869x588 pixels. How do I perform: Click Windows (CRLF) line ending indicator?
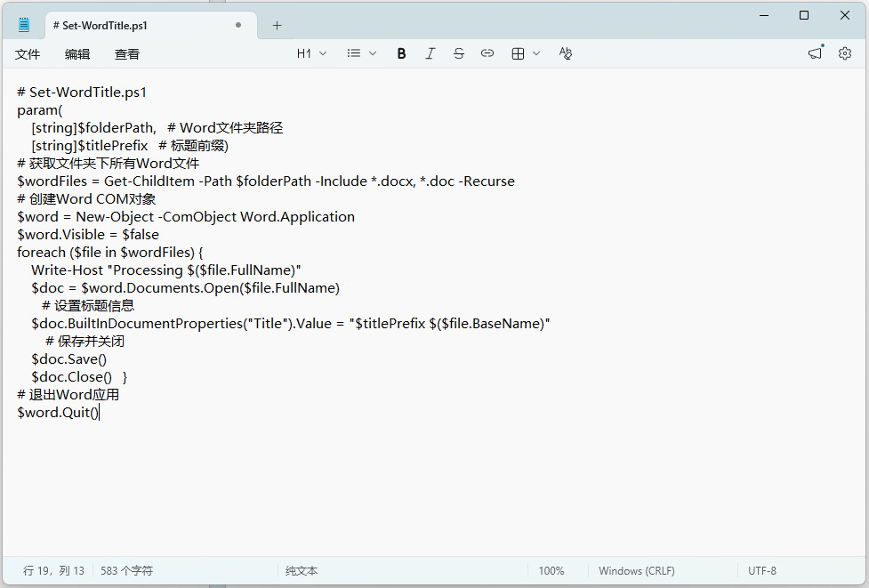tap(636, 570)
